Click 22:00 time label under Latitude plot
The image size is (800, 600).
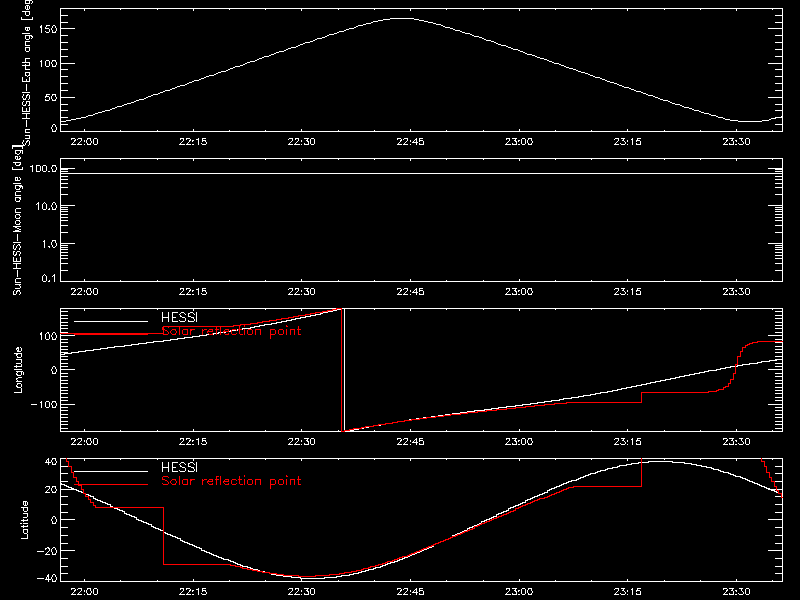[84, 591]
